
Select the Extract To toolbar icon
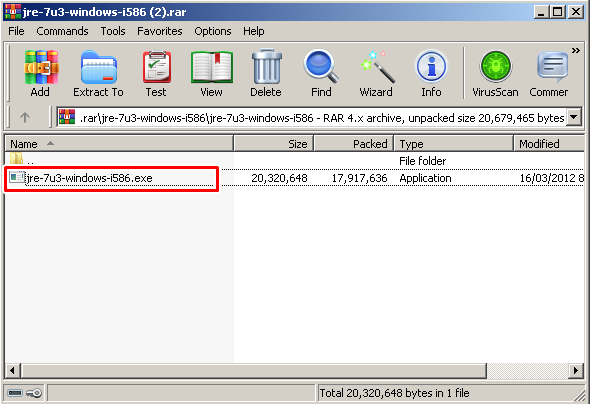click(x=98, y=73)
